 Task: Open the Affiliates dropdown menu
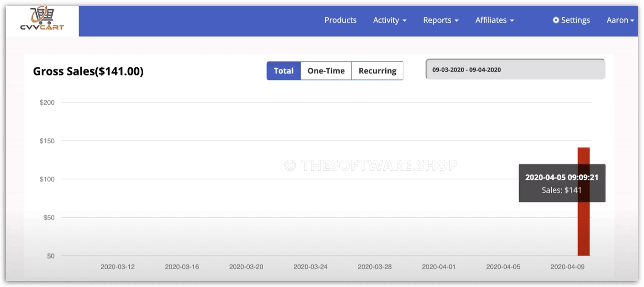coord(494,20)
